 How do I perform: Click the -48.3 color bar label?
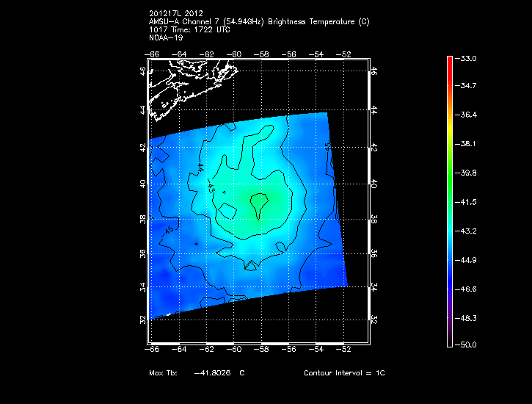466,319
